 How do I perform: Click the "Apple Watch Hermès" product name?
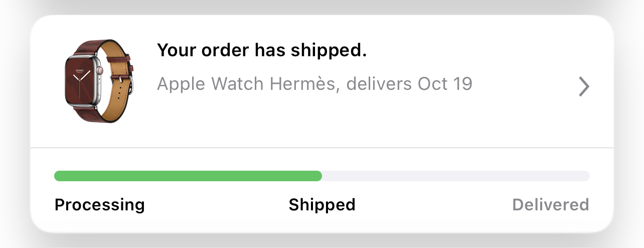(246, 84)
